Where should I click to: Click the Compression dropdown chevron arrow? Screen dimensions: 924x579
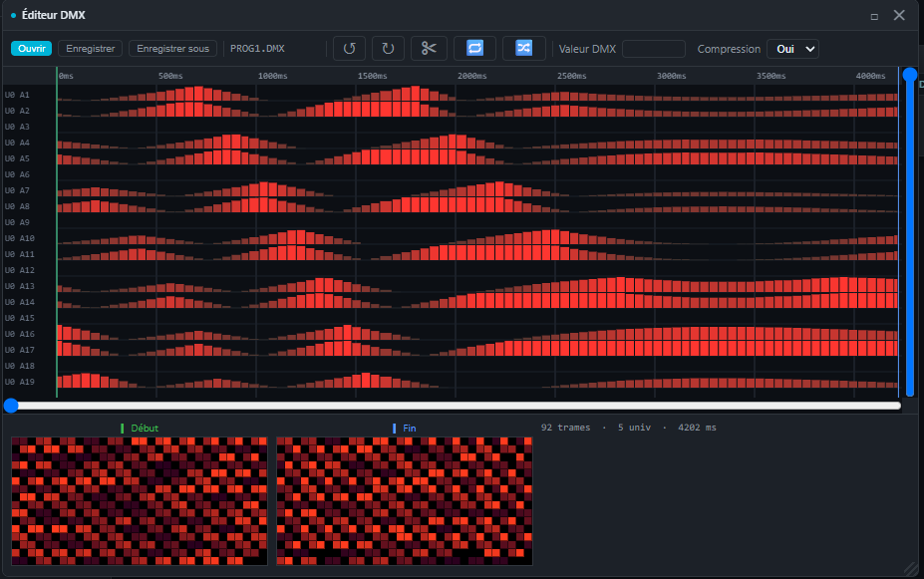point(810,49)
